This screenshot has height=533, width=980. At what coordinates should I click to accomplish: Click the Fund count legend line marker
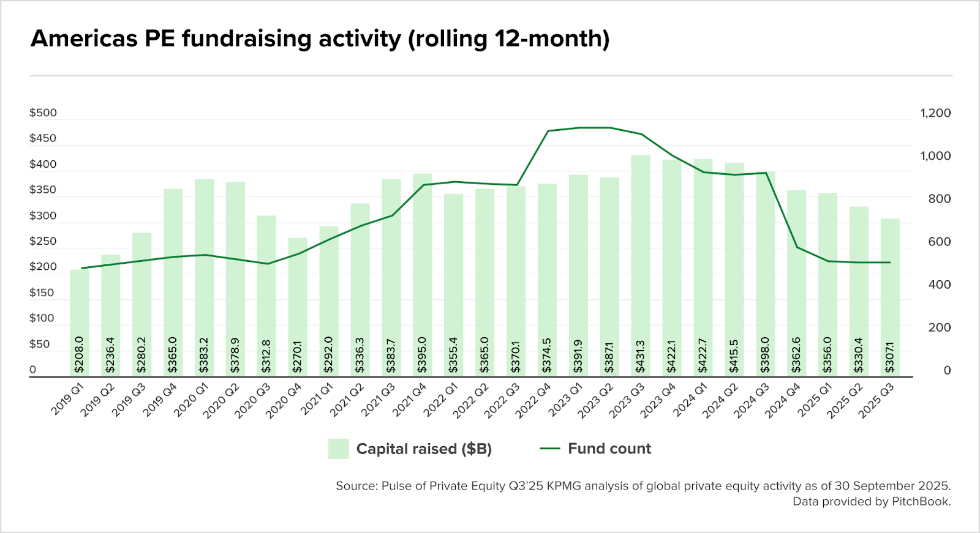click(x=550, y=449)
